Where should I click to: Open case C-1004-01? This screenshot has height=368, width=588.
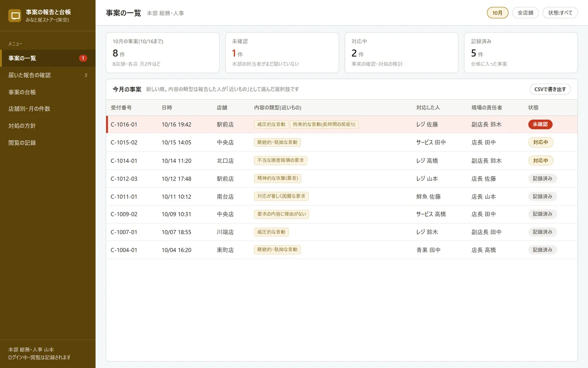tap(342, 250)
